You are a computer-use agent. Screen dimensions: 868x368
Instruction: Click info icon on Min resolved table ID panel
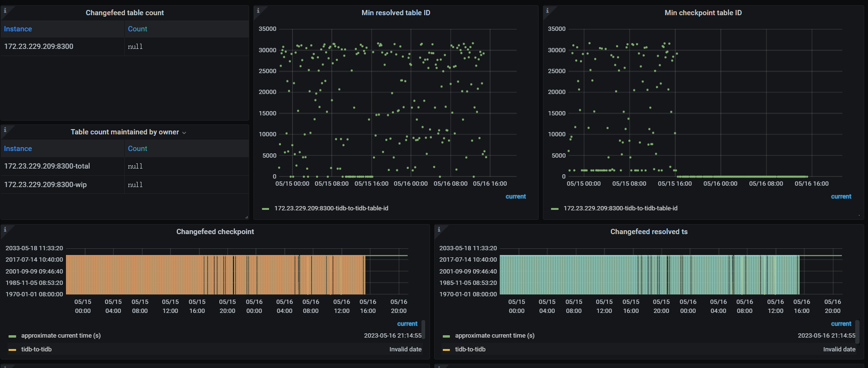pos(258,10)
